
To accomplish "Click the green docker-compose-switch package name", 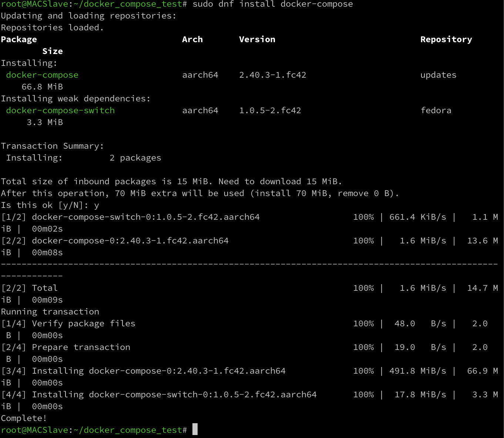I will pos(60,110).
